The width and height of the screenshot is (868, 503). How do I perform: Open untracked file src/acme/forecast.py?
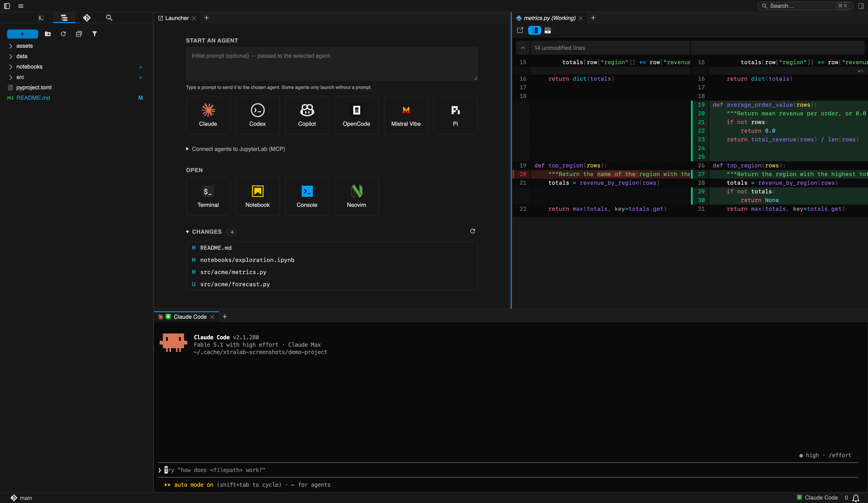[x=331, y=284]
